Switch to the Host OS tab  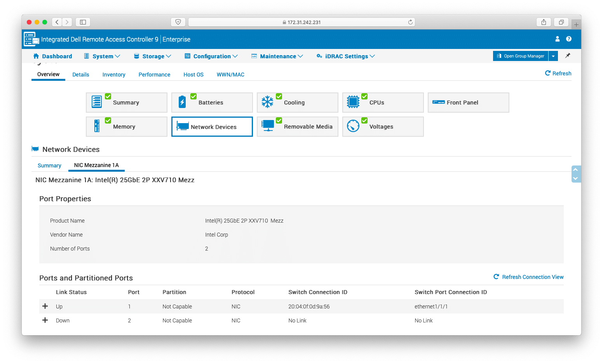pos(193,75)
